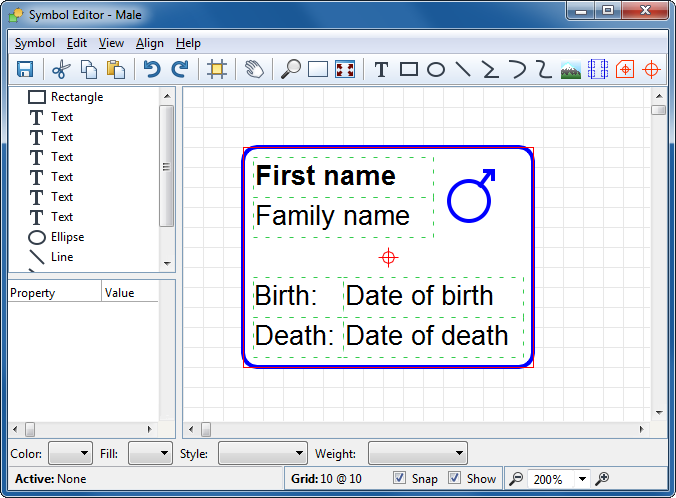Toggle the grid icon in the toolbar

pos(216,69)
